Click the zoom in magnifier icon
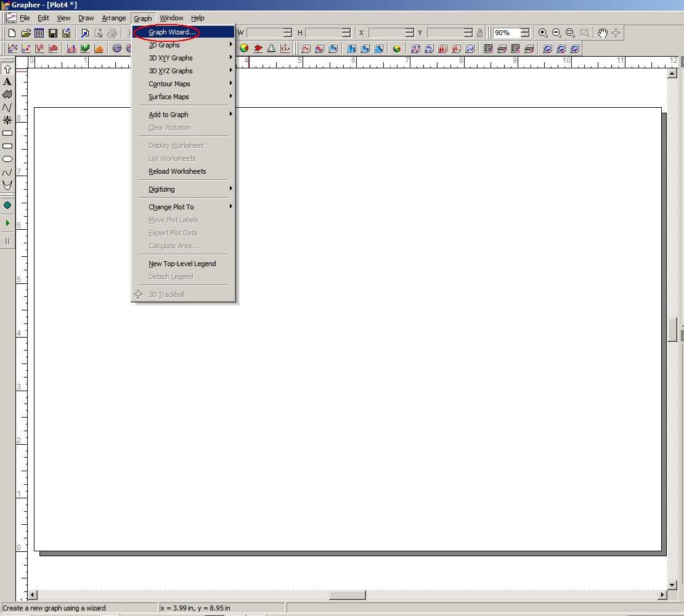 tap(543, 33)
